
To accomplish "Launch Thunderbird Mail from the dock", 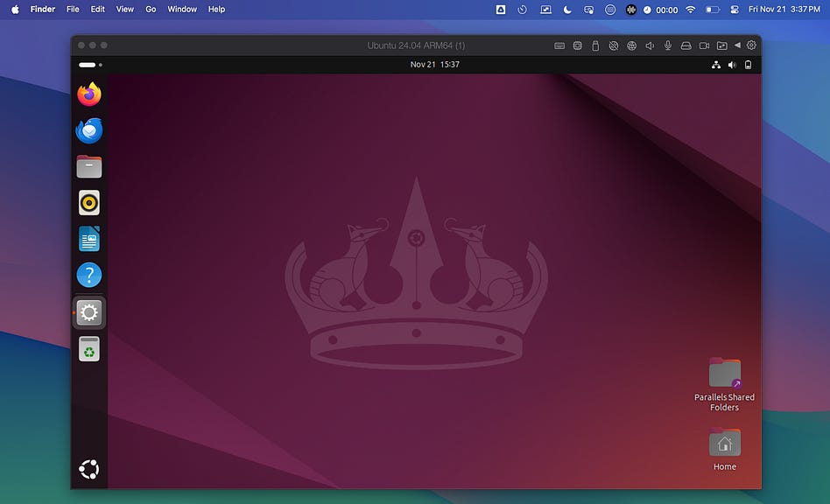I will 89,130.
